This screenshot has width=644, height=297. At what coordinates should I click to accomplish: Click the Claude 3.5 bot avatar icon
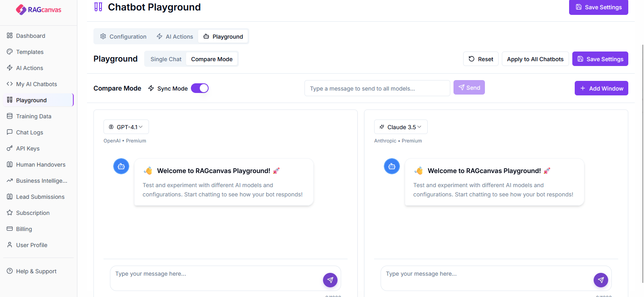coord(391,166)
